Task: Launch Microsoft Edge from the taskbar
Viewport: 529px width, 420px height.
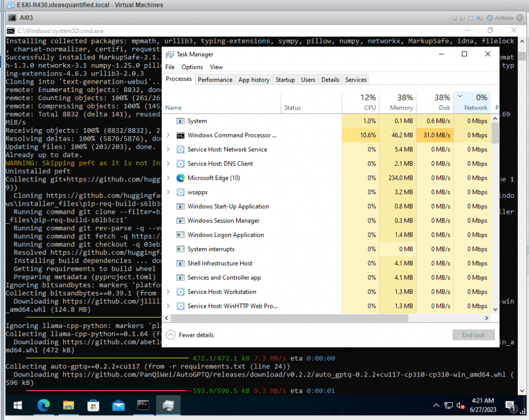Action: (x=43, y=405)
